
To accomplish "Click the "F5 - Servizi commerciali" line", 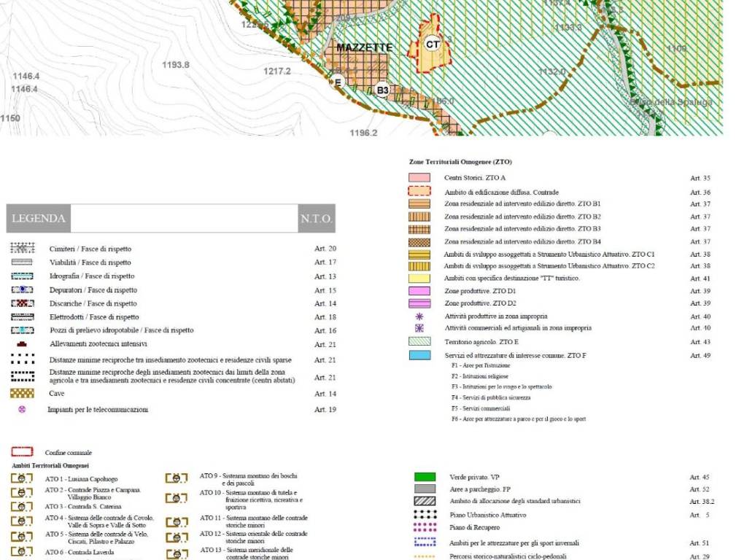I will tap(481, 408).
